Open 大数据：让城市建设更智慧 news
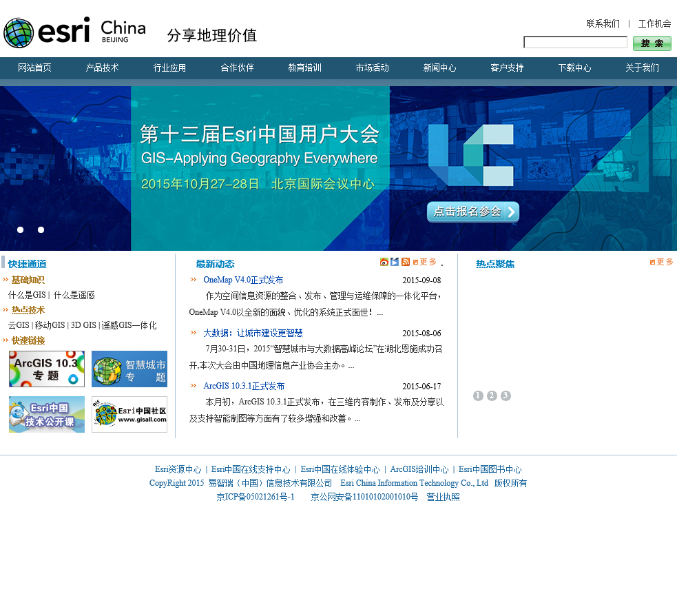 (253, 333)
